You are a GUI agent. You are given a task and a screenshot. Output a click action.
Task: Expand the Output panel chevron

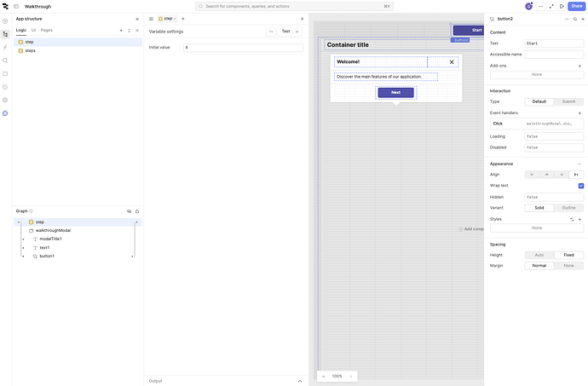tap(299, 381)
